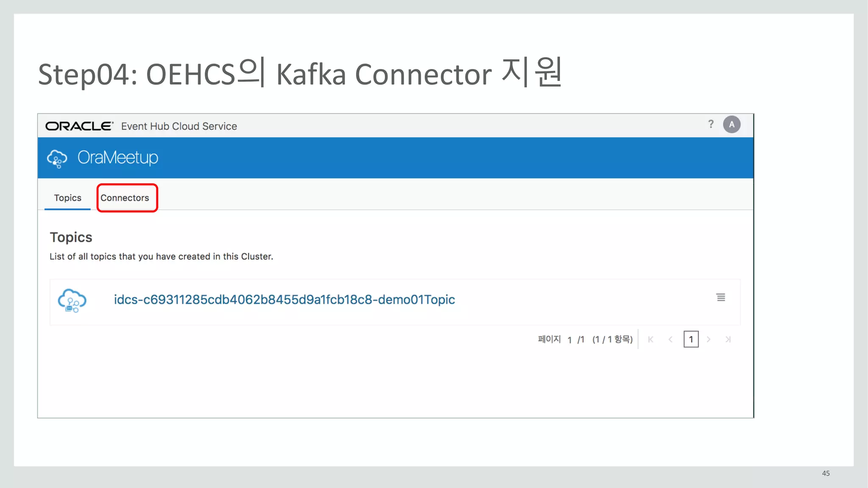The image size is (868, 488).
Task: Click the OraMeetup cluster title
Action: click(118, 158)
